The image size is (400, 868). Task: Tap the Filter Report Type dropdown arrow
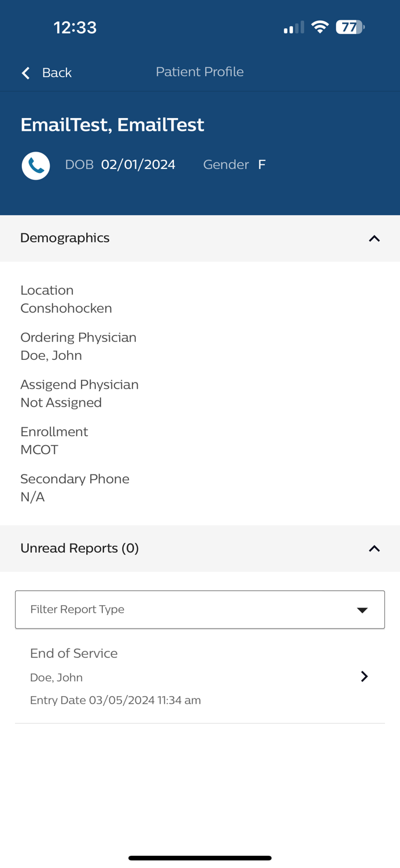[x=362, y=609]
